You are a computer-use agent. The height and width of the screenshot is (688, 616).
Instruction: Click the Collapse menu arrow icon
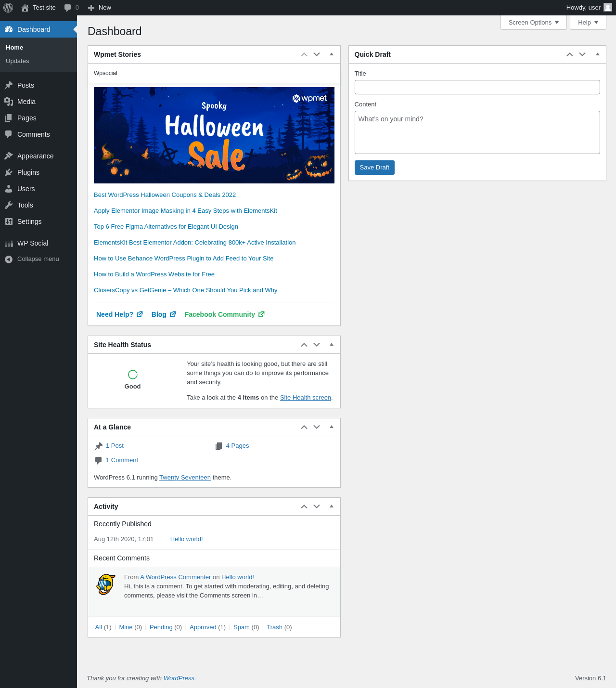pos(9,259)
